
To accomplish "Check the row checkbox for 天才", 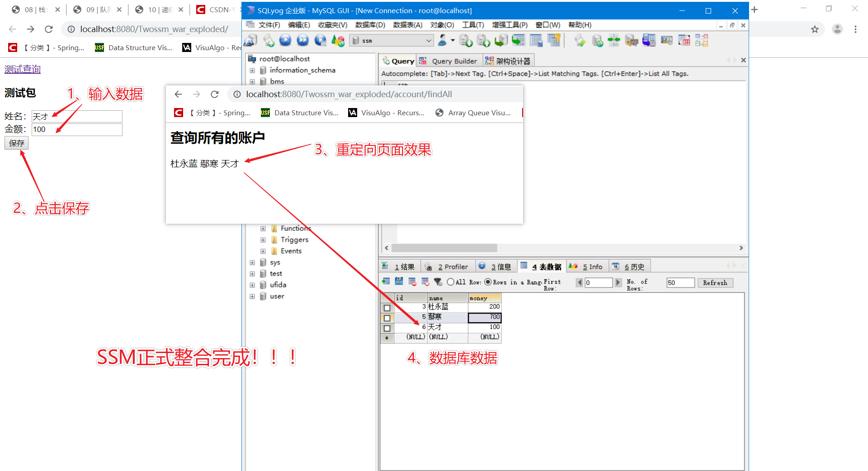I will click(x=387, y=328).
